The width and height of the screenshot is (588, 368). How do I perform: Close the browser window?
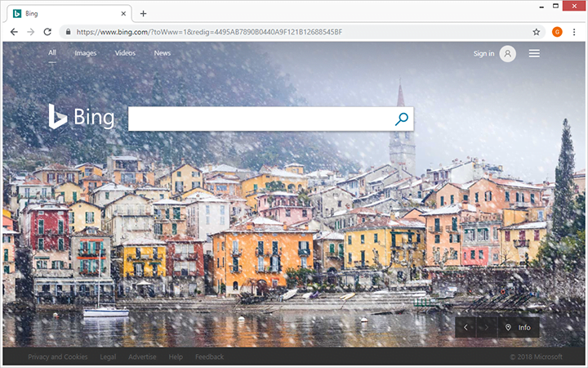[575, 6]
